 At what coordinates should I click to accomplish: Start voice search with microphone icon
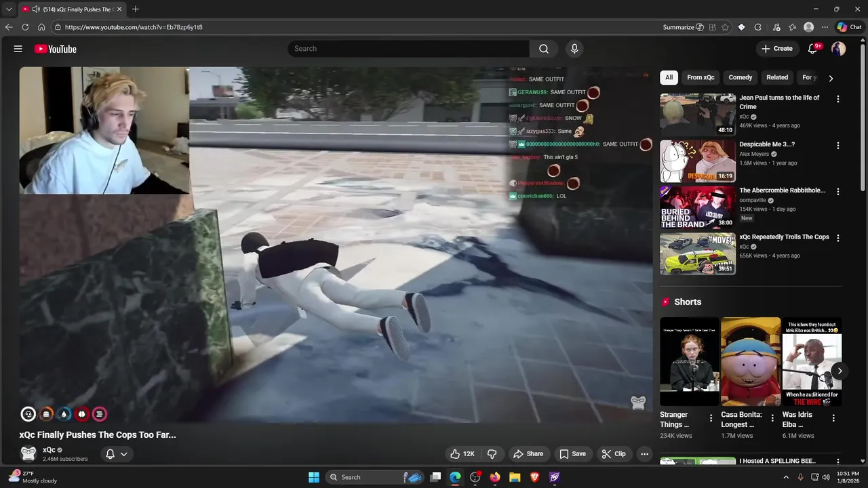pos(574,49)
